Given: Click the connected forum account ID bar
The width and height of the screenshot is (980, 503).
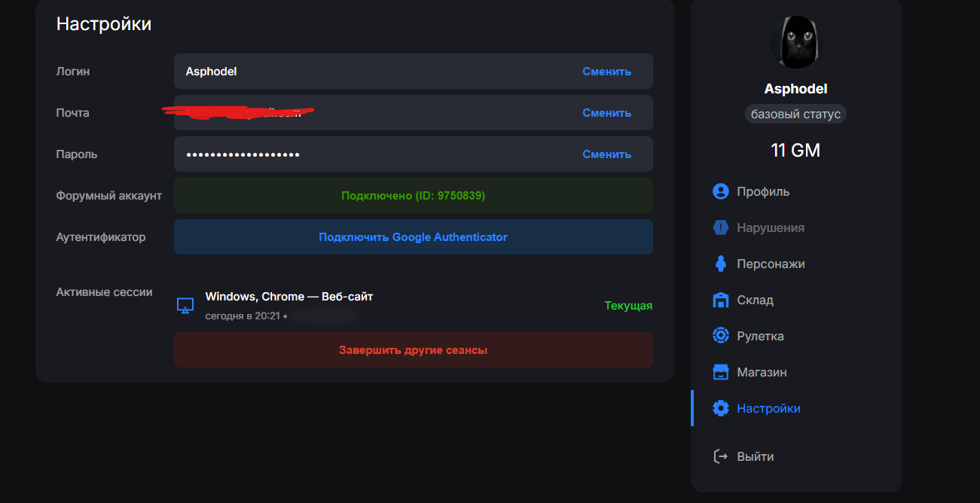Looking at the screenshot, I should (x=413, y=196).
